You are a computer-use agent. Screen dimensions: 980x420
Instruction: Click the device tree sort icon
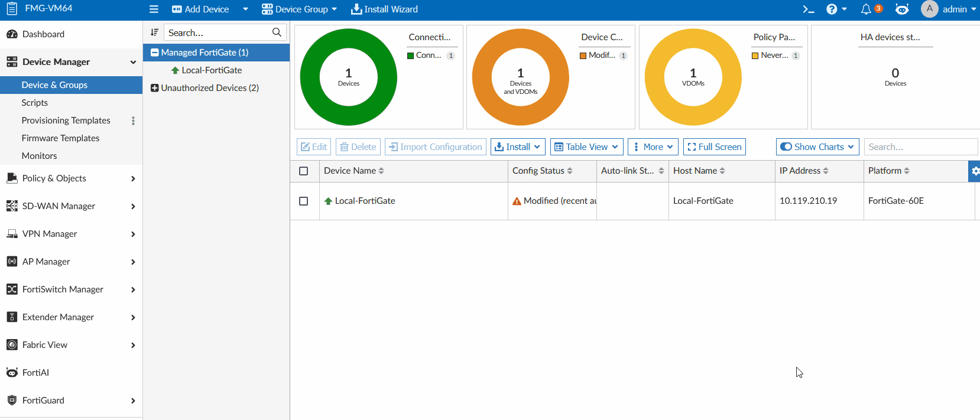[154, 32]
